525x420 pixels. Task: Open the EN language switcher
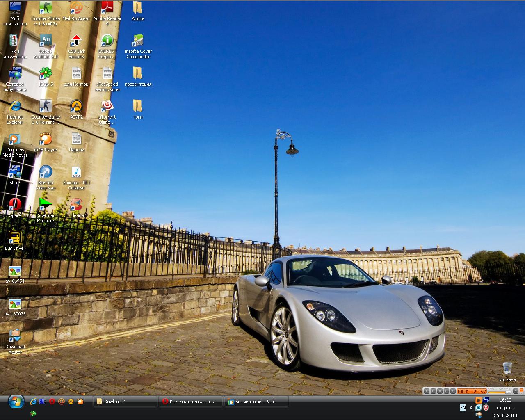click(x=463, y=408)
